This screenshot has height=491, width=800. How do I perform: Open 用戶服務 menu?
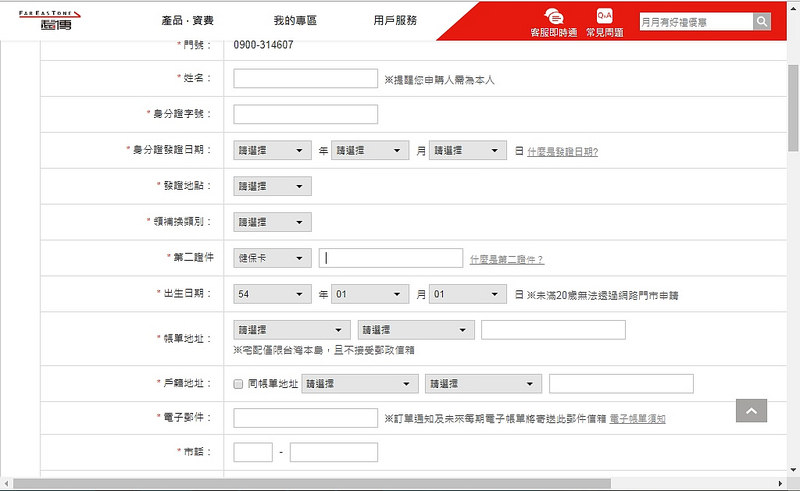pos(394,20)
